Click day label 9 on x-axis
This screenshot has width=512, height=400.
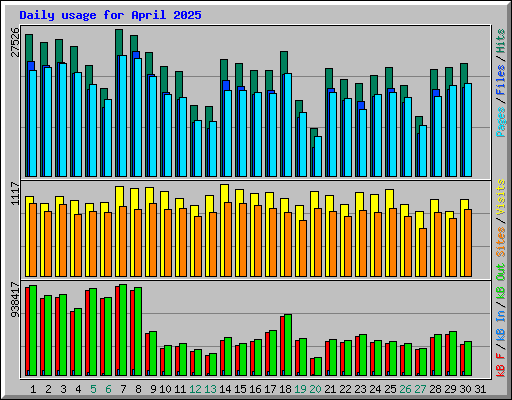pos(153,389)
